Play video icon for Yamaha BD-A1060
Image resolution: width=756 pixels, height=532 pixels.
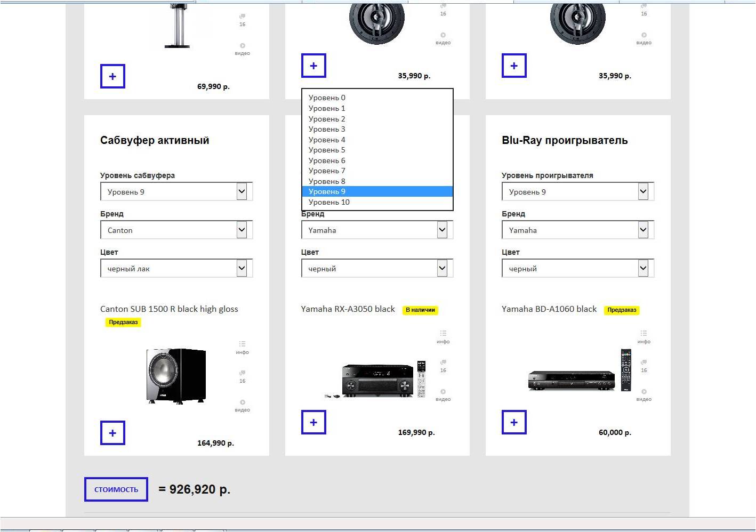(644, 395)
